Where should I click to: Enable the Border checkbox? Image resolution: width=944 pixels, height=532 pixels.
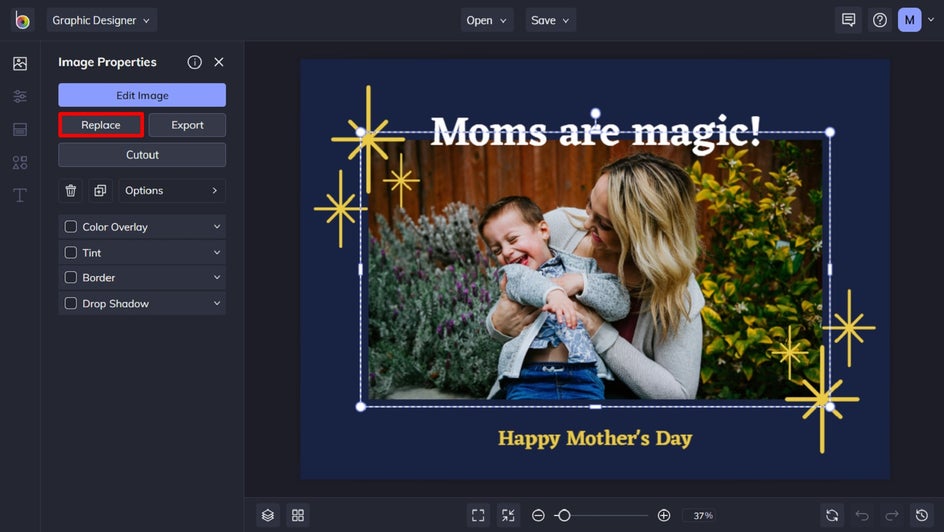tap(70, 277)
